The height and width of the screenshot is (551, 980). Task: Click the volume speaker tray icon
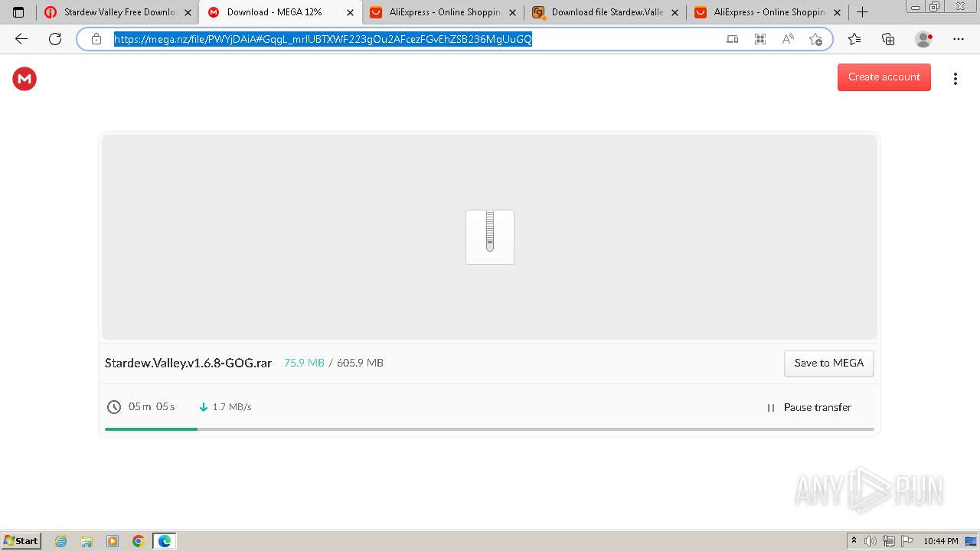(871, 541)
